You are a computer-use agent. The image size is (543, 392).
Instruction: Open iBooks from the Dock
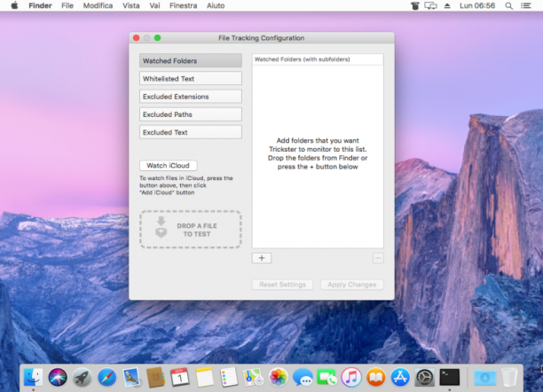375,377
